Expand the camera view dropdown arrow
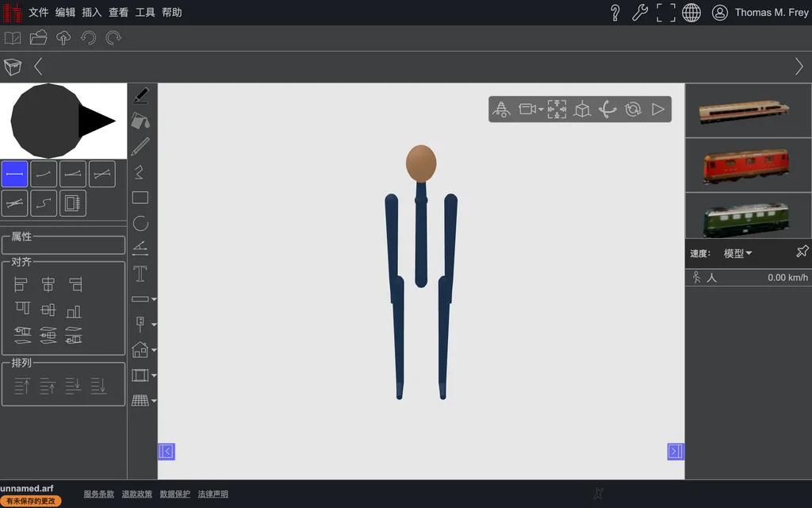Screen dimensions: 812x508 pyautogui.click(x=541, y=110)
